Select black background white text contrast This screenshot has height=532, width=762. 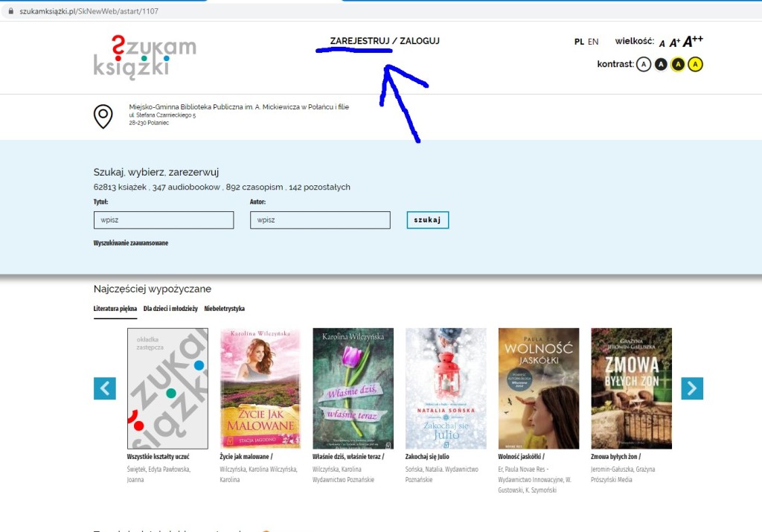pos(661,65)
